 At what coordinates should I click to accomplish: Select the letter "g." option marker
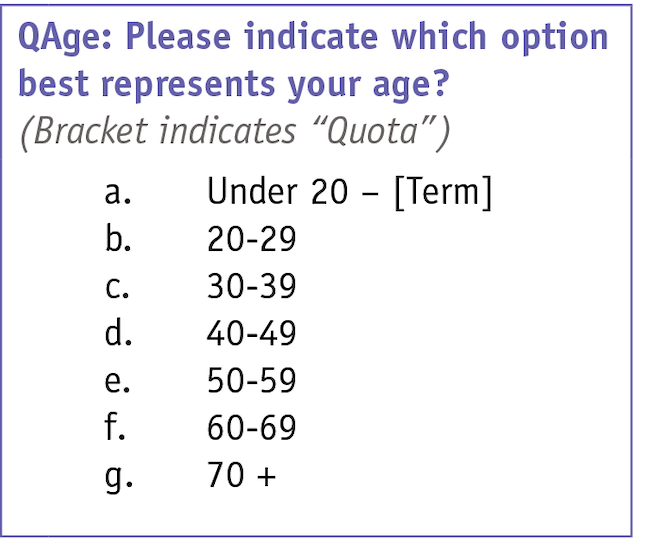pyautogui.click(x=118, y=477)
